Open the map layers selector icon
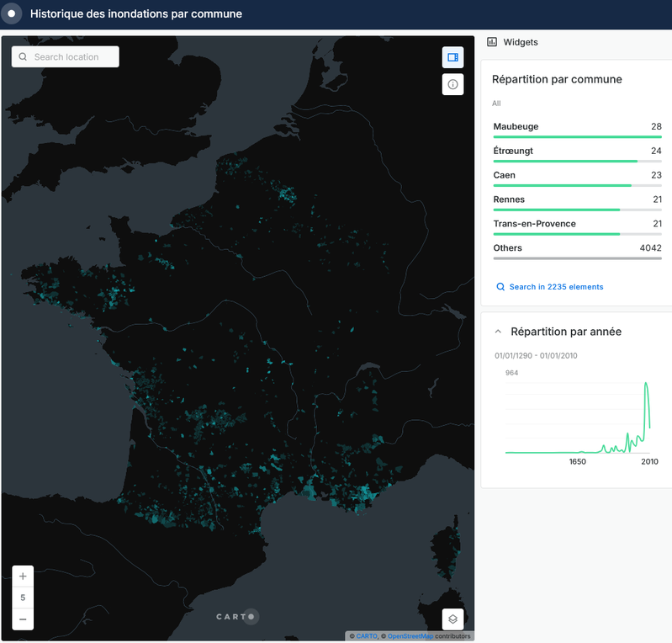 pyautogui.click(x=452, y=619)
